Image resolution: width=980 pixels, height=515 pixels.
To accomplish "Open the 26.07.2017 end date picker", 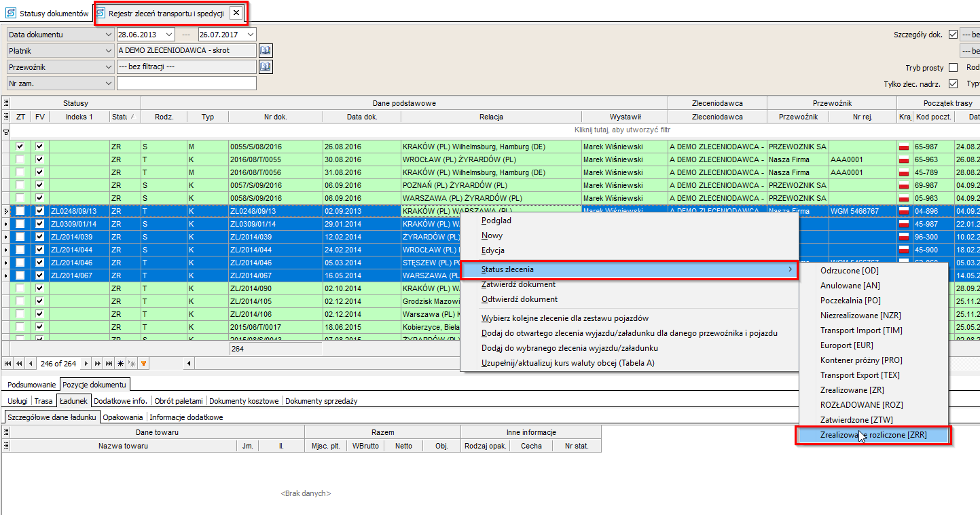I will pos(251,34).
